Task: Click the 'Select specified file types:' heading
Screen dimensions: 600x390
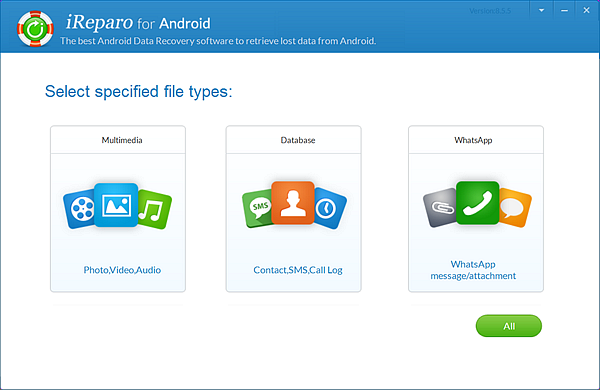Action: click(139, 92)
